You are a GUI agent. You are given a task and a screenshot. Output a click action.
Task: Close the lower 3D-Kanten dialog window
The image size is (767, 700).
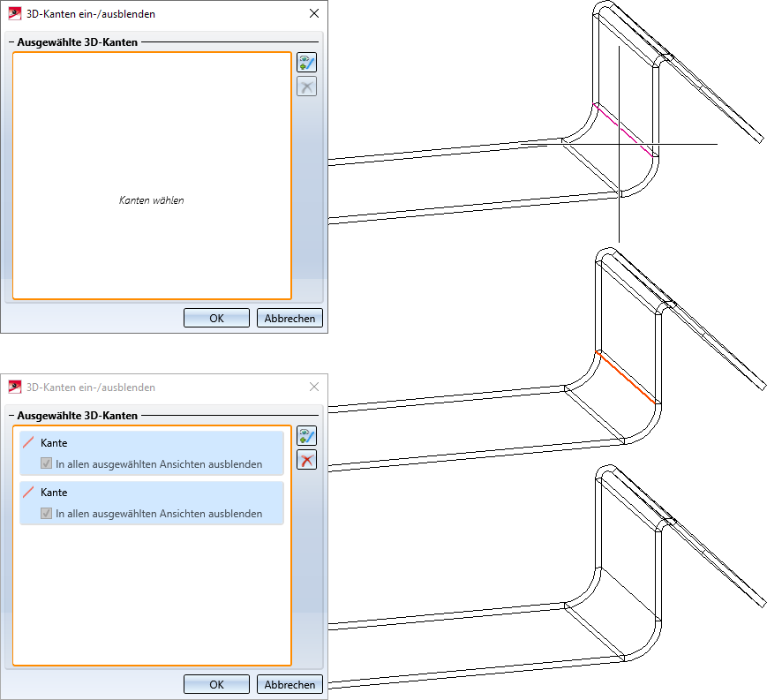(x=314, y=387)
